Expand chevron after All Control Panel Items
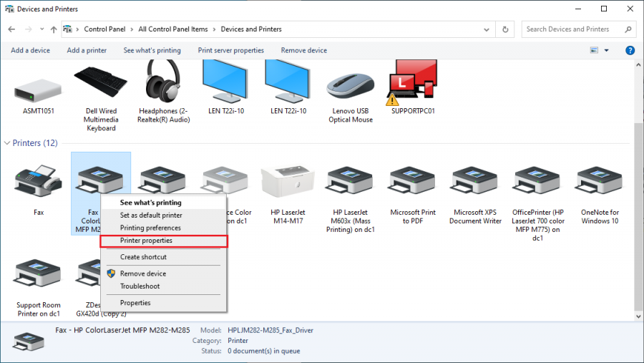 [215, 29]
